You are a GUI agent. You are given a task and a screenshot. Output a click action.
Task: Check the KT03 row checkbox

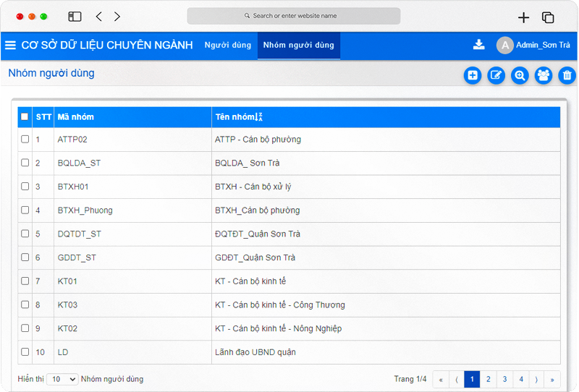[x=25, y=304]
